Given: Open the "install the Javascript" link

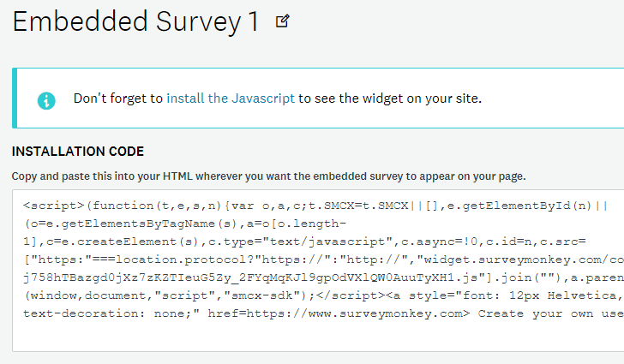Looking at the screenshot, I should 231,98.
